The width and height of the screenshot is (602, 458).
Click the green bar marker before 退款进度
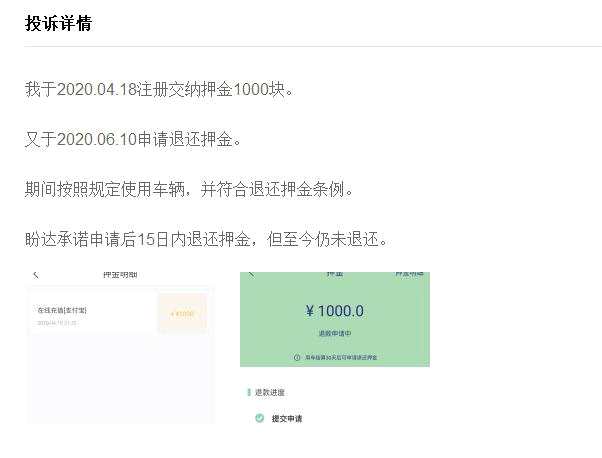249,392
